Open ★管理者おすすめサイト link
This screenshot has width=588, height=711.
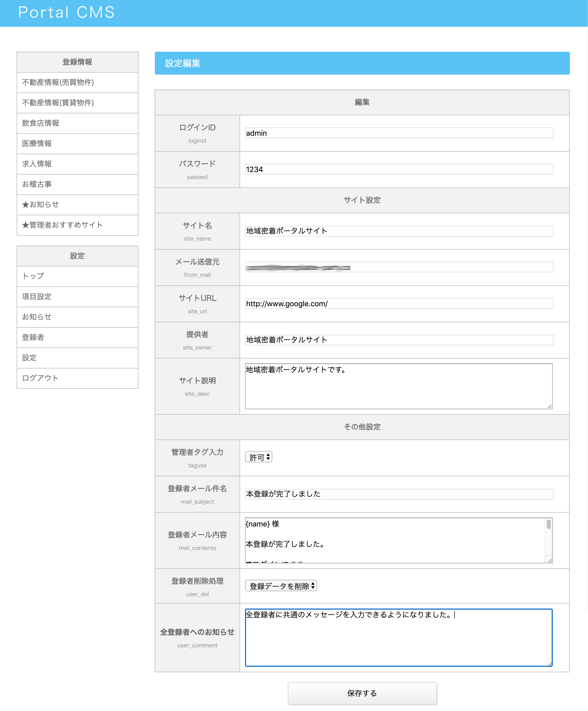tap(78, 225)
